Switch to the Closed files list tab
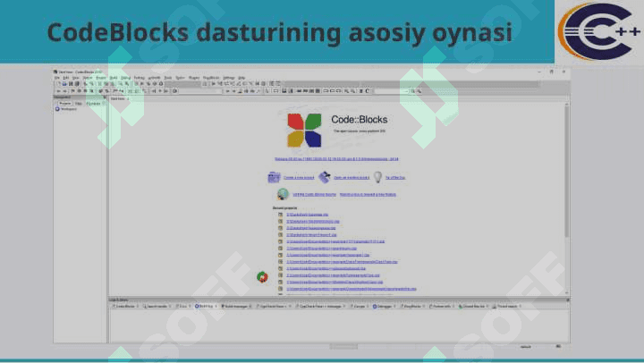This screenshot has height=363, width=644. [473, 306]
